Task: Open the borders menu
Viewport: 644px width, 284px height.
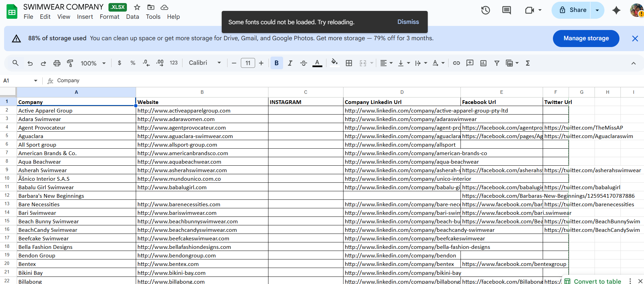Action: click(x=349, y=63)
